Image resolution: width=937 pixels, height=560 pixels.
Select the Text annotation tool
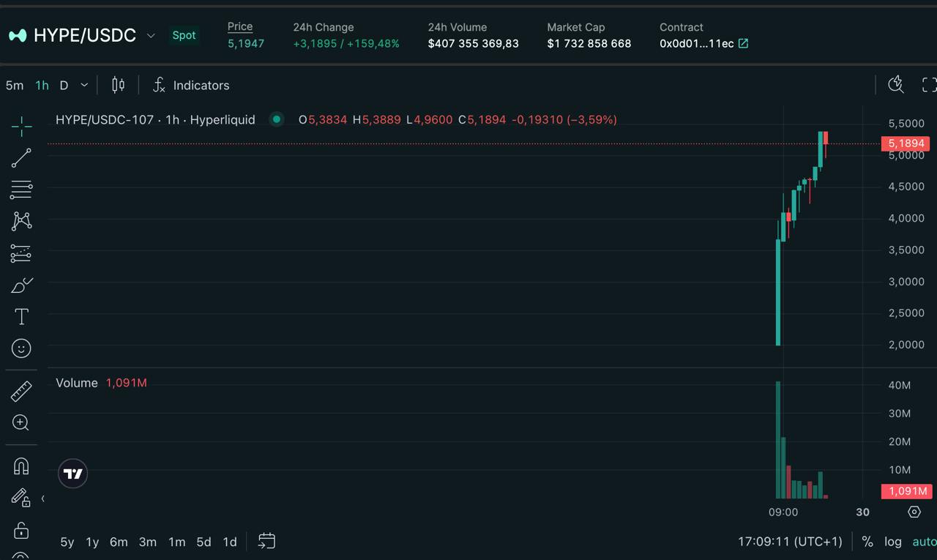pos(21,316)
